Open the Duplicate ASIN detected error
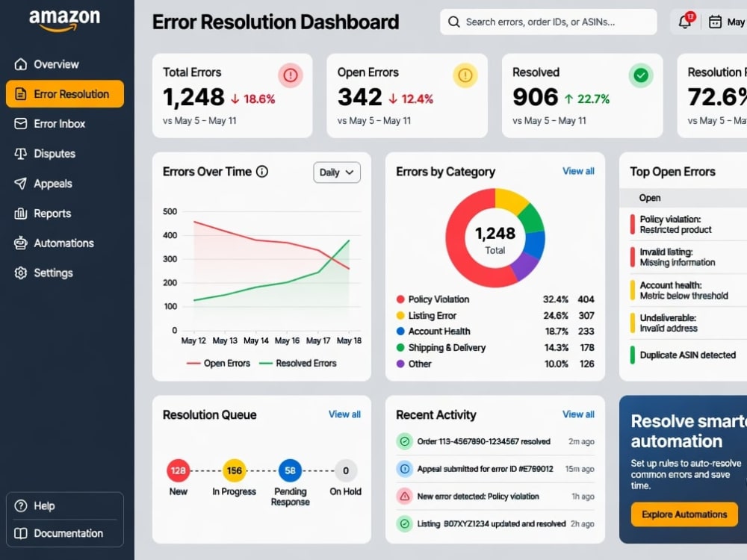747x560 pixels. 688,355
